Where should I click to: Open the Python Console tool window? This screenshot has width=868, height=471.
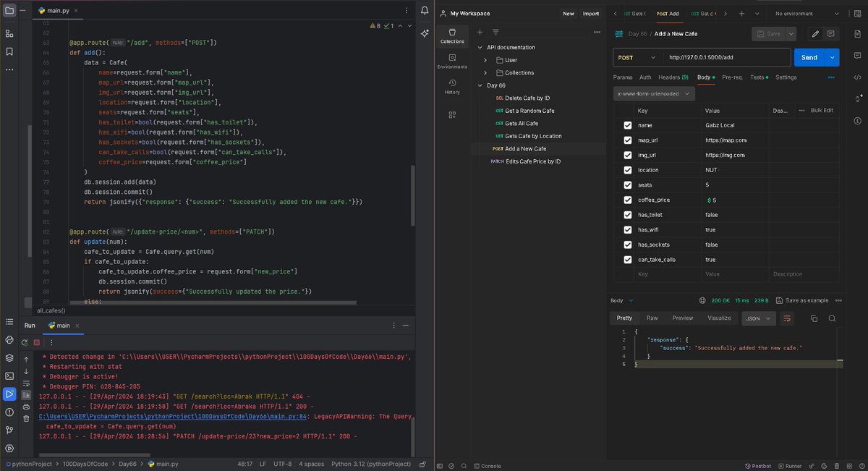pyautogui.click(x=9, y=339)
